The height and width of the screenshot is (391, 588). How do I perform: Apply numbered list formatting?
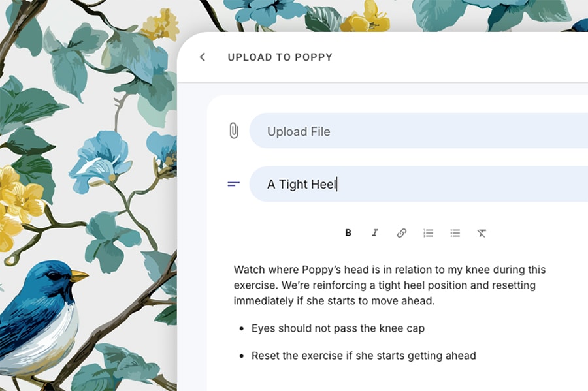[428, 233]
